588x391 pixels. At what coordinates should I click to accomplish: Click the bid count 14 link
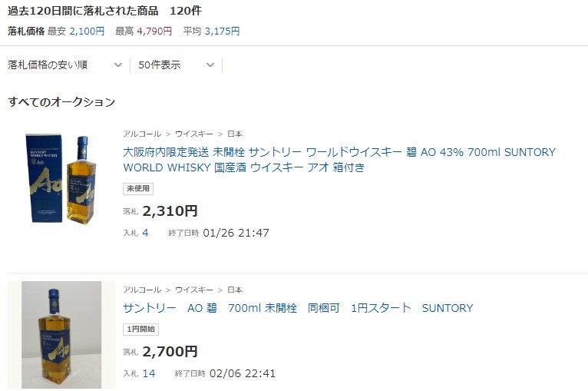point(149,374)
